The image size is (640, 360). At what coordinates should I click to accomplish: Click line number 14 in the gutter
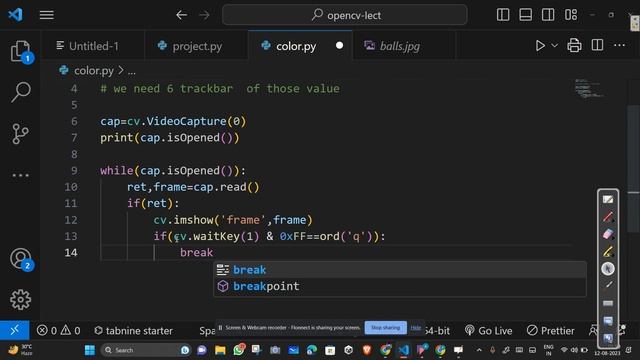[71, 253]
